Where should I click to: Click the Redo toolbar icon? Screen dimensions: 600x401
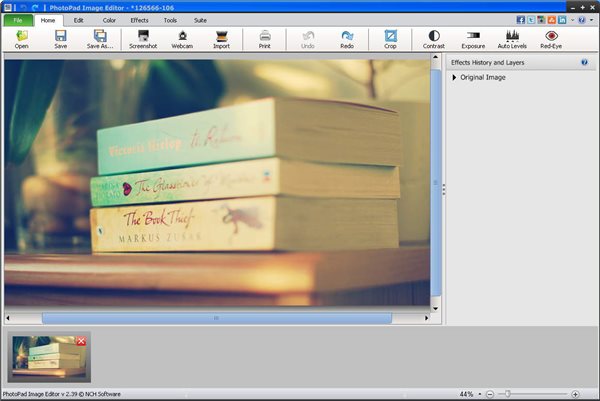click(347, 39)
